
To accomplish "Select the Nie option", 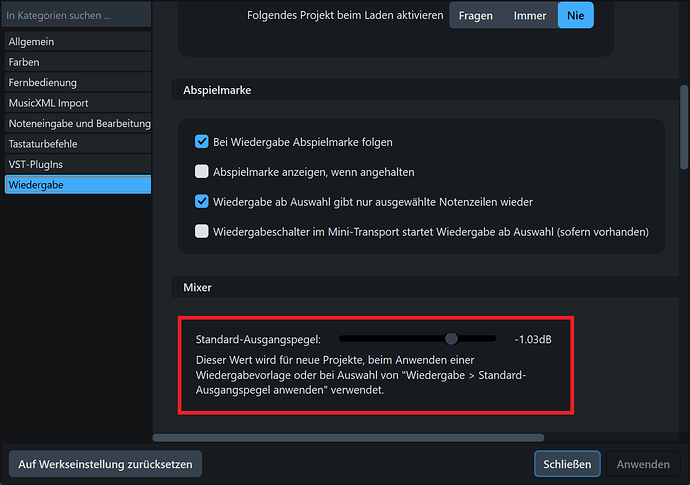I will pyautogui.click(x=575, y=16).
